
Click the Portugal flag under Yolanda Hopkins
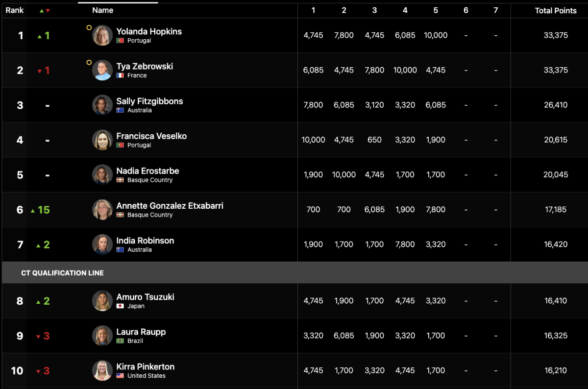coord(120,41)
